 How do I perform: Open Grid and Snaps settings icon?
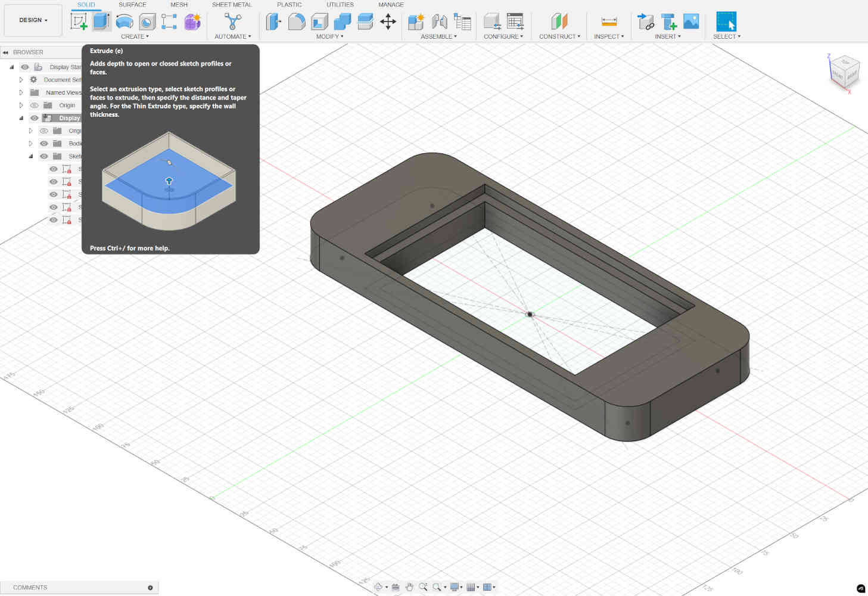coord(471,587)
